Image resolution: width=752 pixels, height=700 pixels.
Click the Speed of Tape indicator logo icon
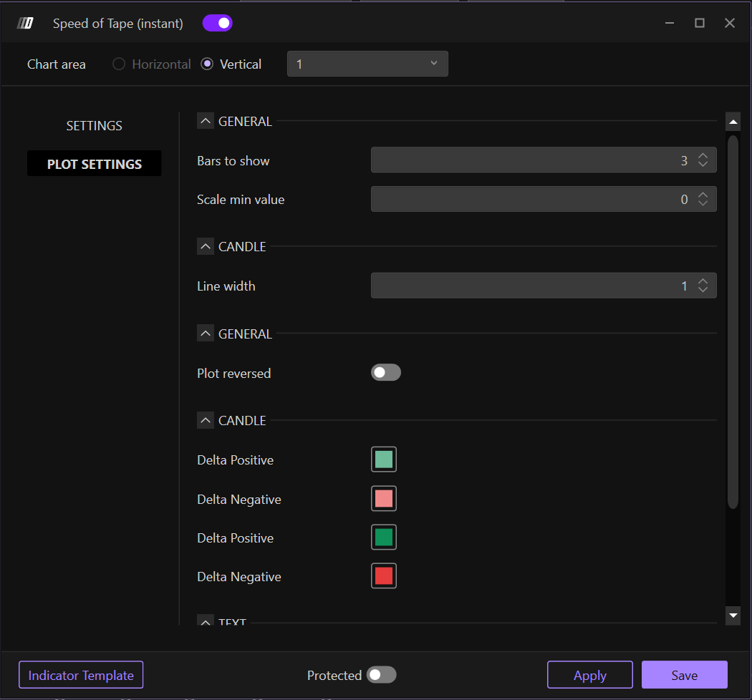(x=26, y=24)
